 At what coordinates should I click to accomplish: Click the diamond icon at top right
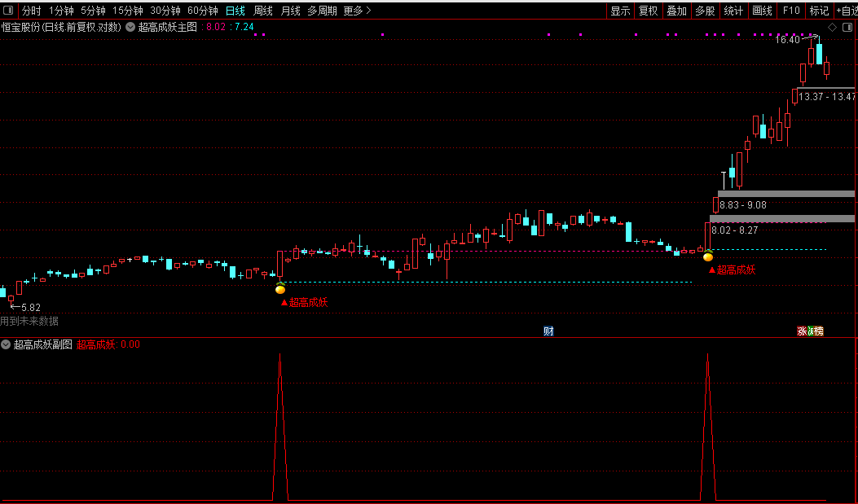[x=832, y=28]
